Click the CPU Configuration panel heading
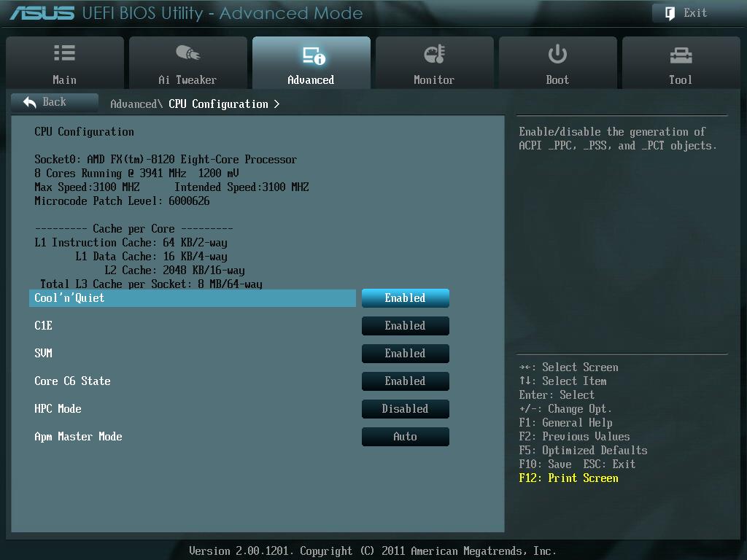747x560 pixels. pos(84,132)
